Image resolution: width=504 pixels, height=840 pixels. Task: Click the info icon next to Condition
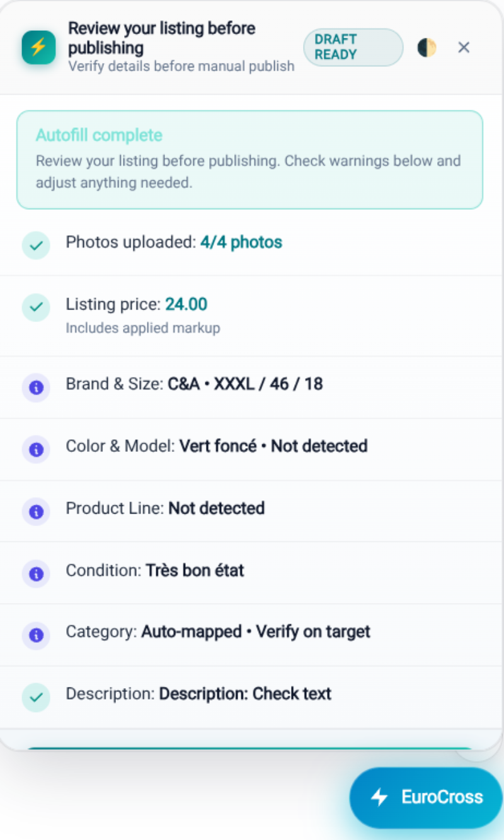(36, 573)
